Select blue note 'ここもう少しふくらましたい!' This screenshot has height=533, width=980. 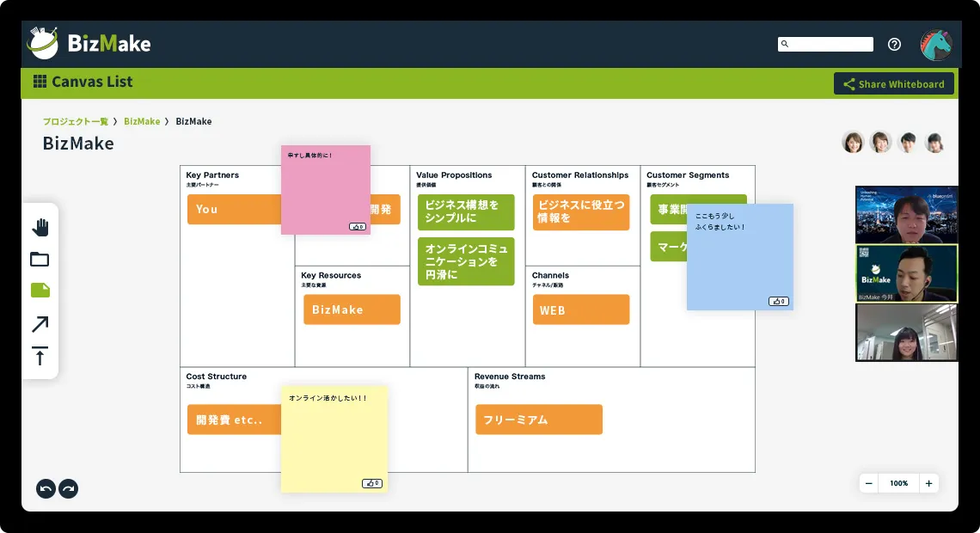point(740,257)
